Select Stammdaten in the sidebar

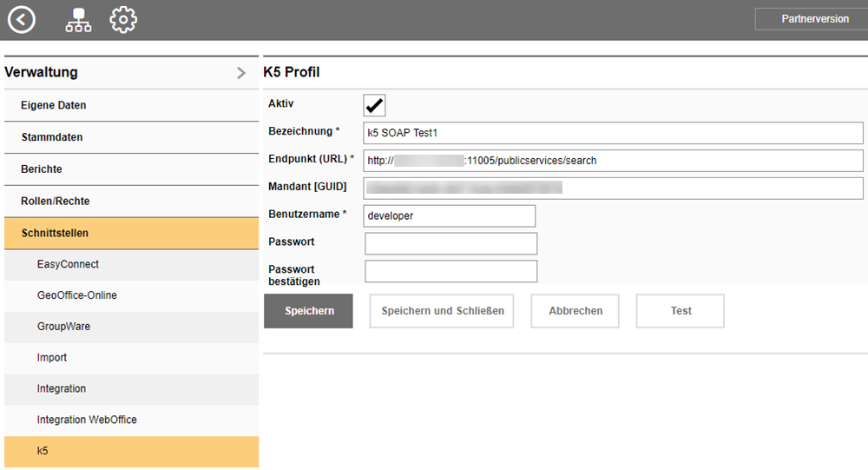pos(52,137)
